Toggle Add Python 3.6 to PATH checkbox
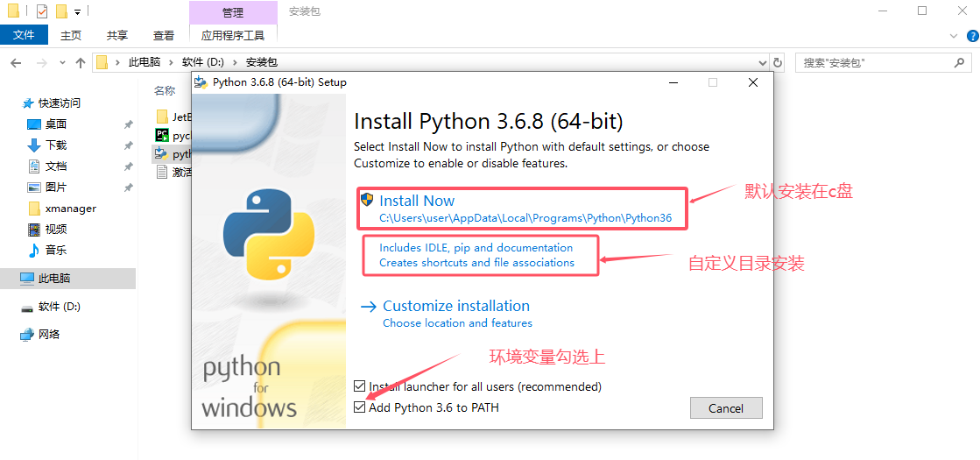Screen dimensions: 980x460 pos(360,407)
